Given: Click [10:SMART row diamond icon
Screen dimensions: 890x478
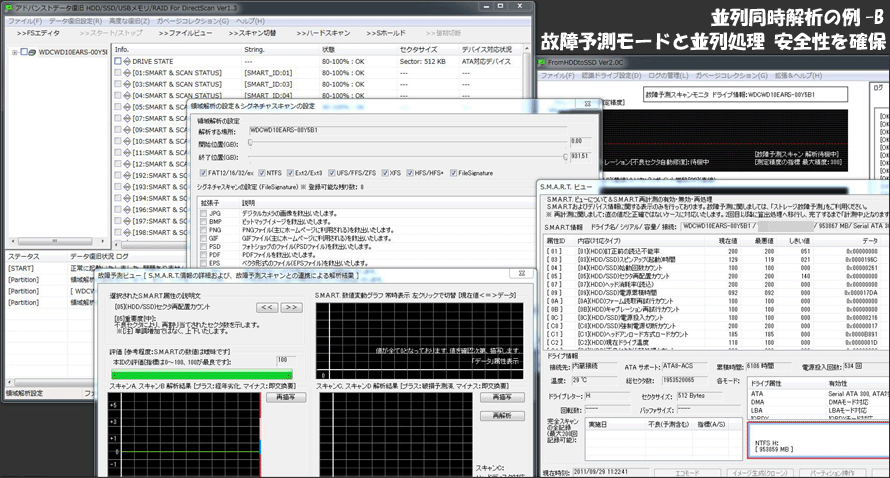Looking at the screenshot, I should (x=127, y=141).
